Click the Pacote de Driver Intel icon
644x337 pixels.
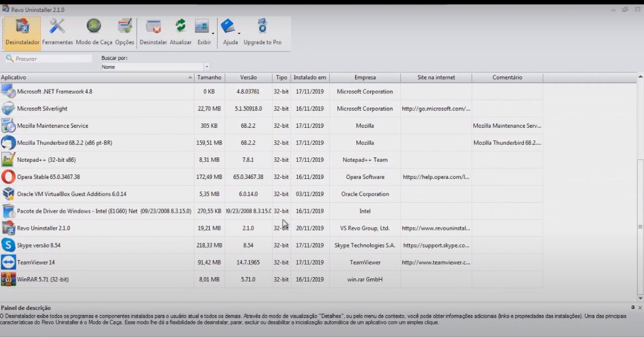(8, 211)
